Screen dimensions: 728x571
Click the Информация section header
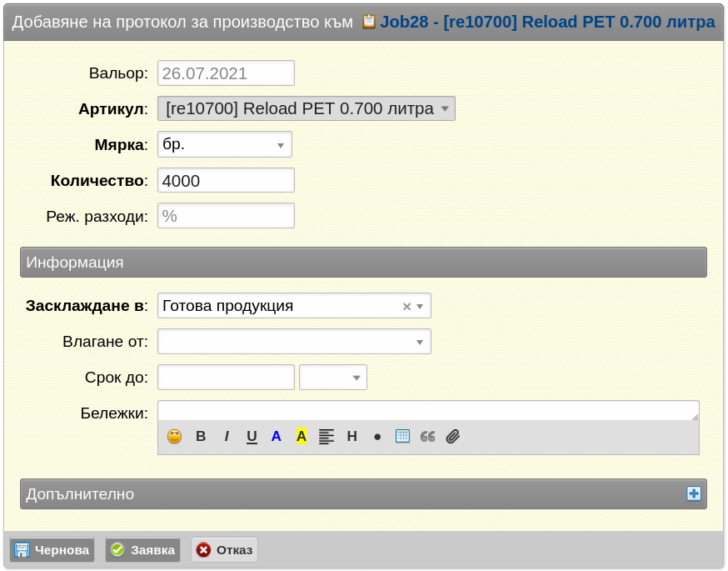[363, 262]
